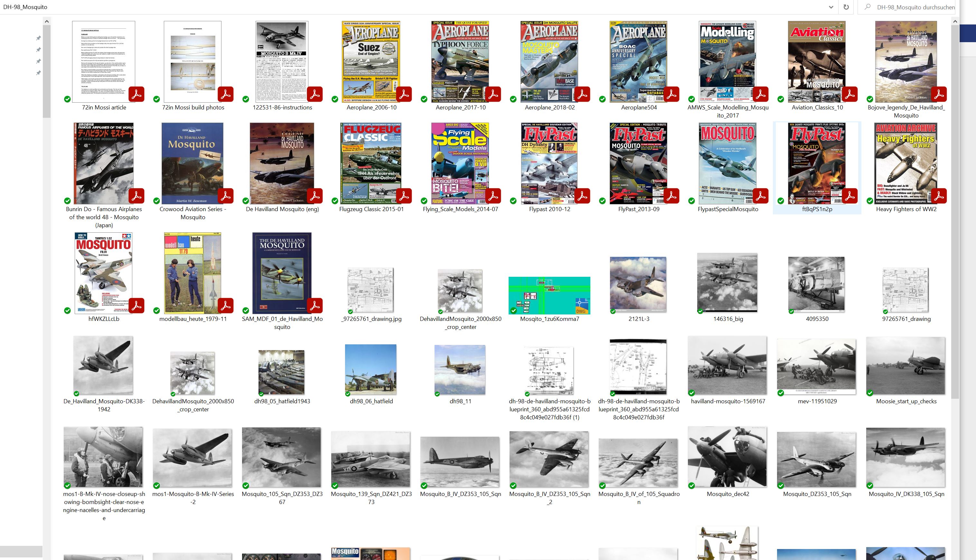Select De_Havilland_Mosquito-DK338-1942 photo
The height and width of the screenshot is (560, 976).
pos(103,365)
